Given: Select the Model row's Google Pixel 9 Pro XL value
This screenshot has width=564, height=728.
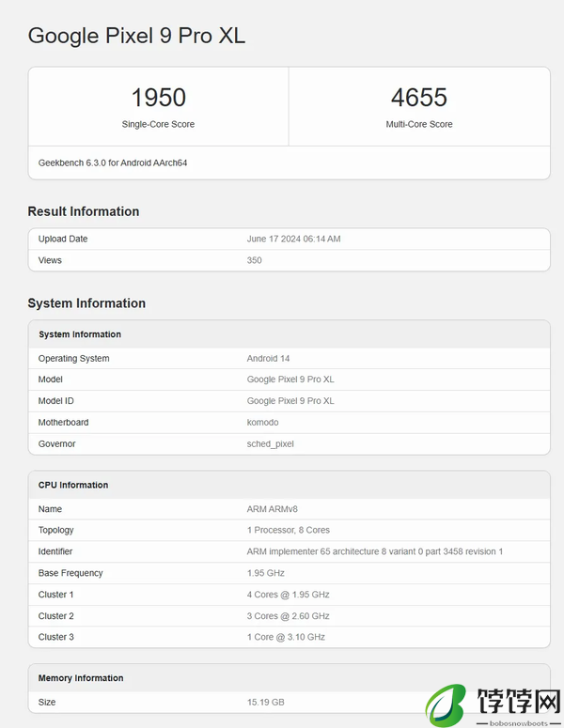Looking at the screenshot, I should [x=290, y=379].
